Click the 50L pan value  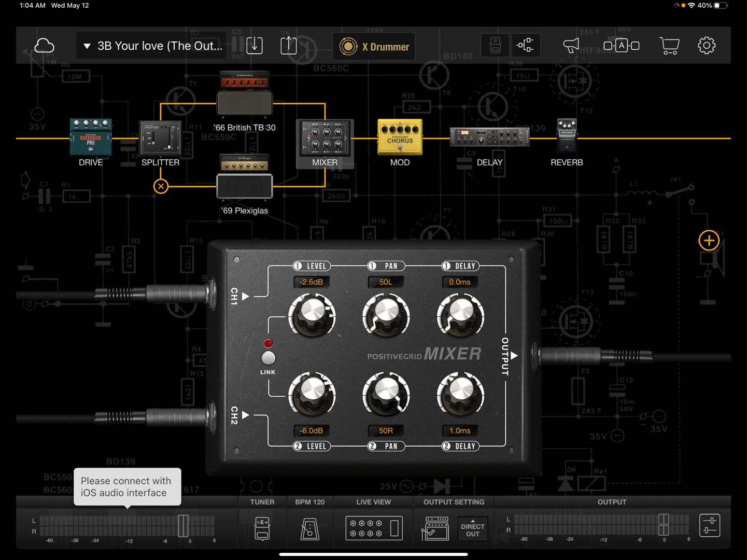click(x=386, y=282)
